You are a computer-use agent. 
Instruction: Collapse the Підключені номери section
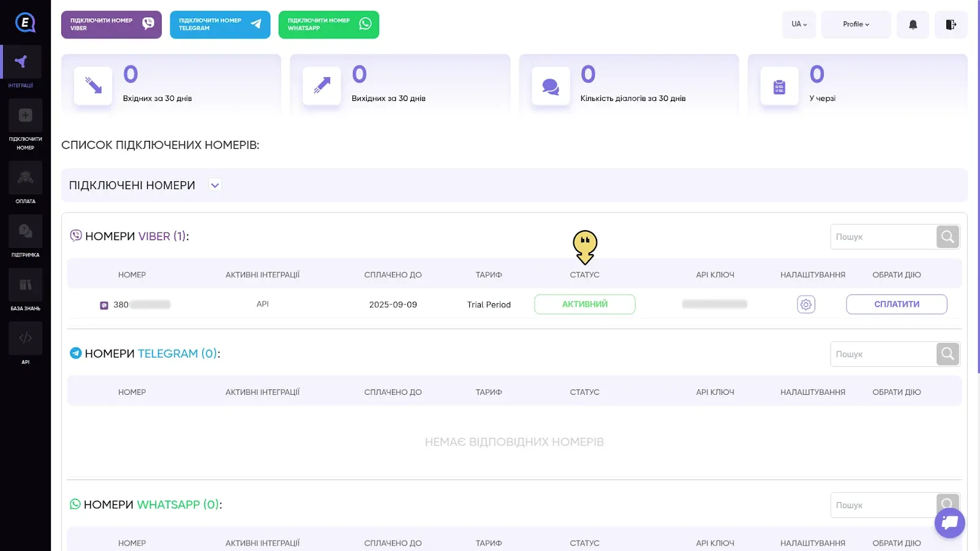[215, 185]
